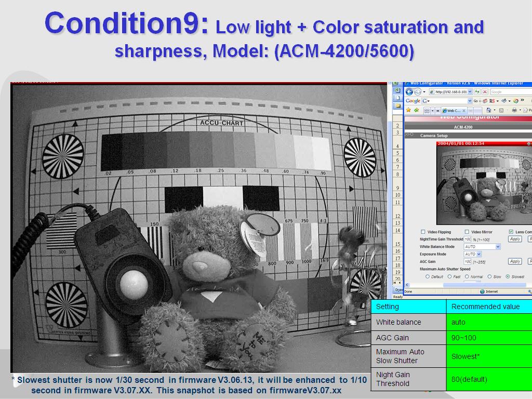Click Apply next to NightTime Gain Threshold
This screenshot has width=532, height=399.
coord(515,239)
